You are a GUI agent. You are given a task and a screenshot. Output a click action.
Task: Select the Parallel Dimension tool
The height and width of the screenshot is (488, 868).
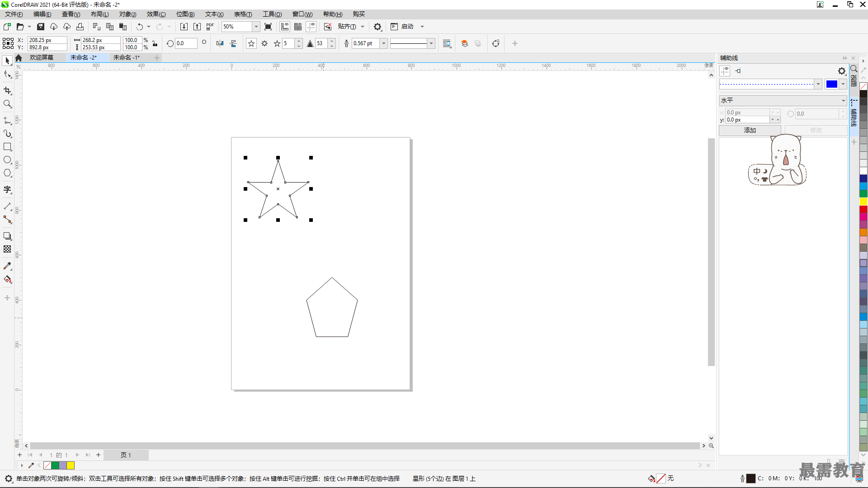tap(7, 206)
